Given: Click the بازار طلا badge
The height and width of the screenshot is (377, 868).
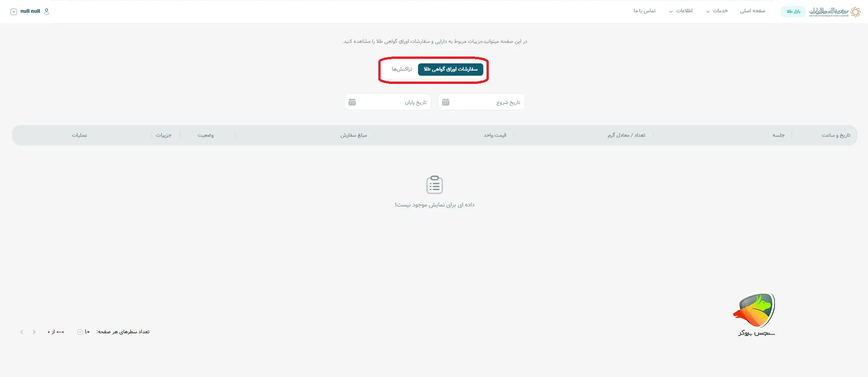Looking at the screenshot, I should pos(793,11).
